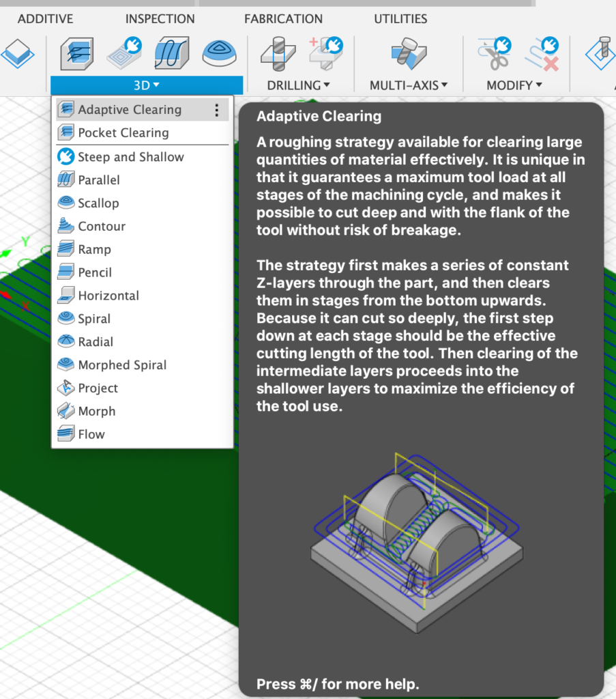Click the delete passes icon with red X
This screenshot has width=616, height=699.
point(542,53)
